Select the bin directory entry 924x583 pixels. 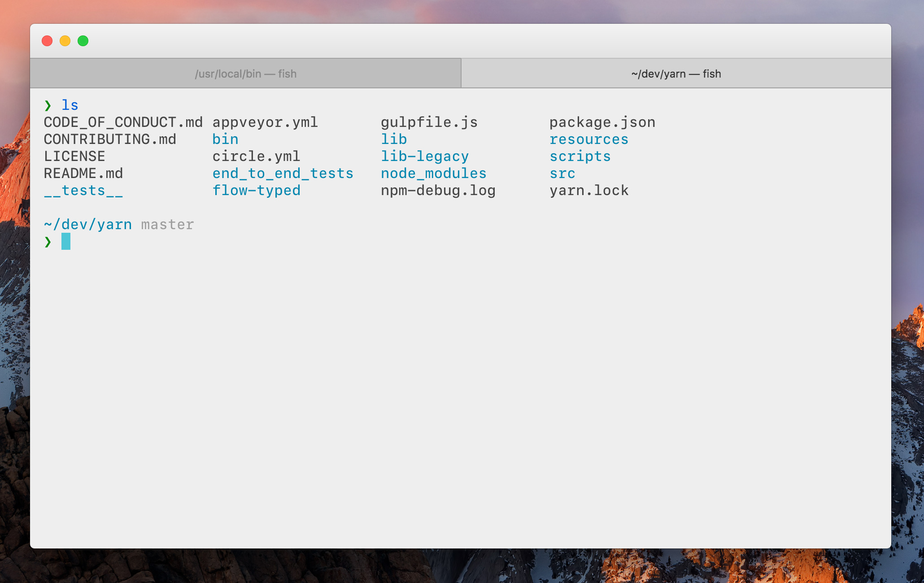coord(225,139)
